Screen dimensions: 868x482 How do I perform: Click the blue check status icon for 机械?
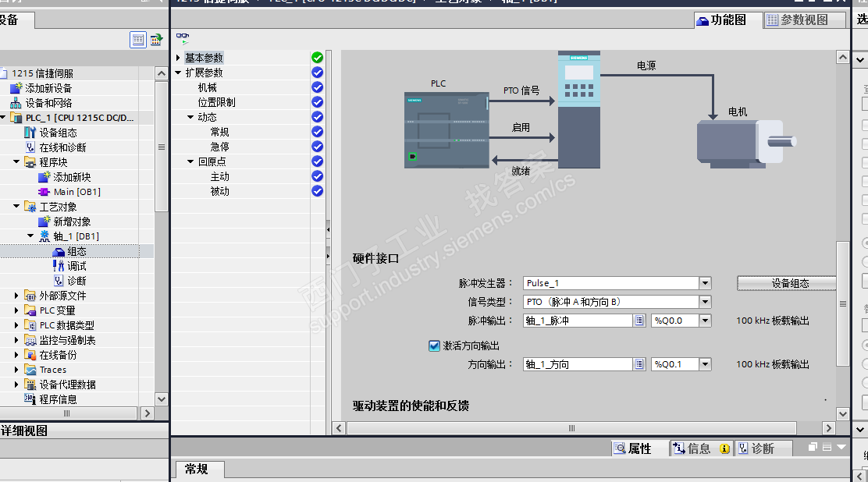coord(317,87)
